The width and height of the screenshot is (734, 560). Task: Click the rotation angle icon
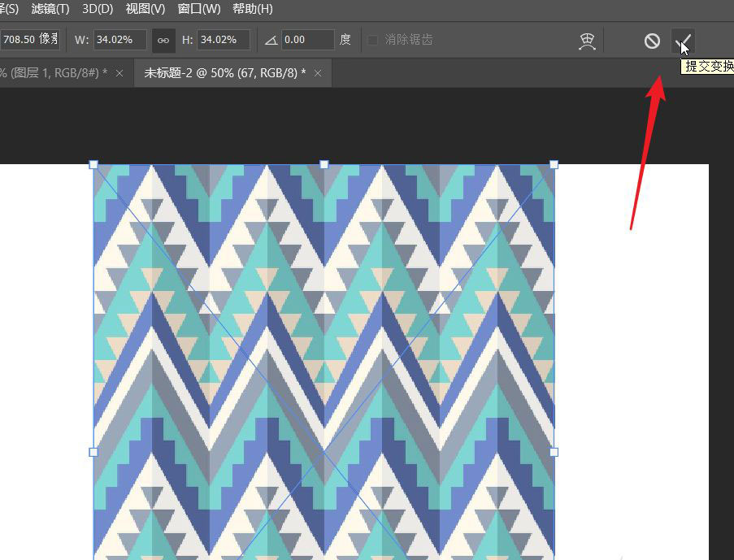(271, 41)
